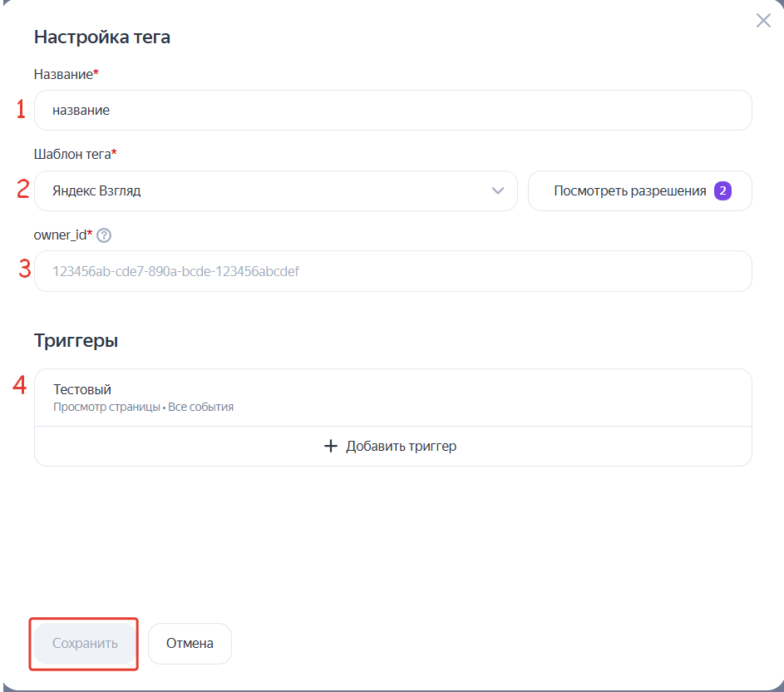Image resolution: width=784 pixels, height=692 pixels.
Task: Click the Название name input field
Action: click(393, 110)
